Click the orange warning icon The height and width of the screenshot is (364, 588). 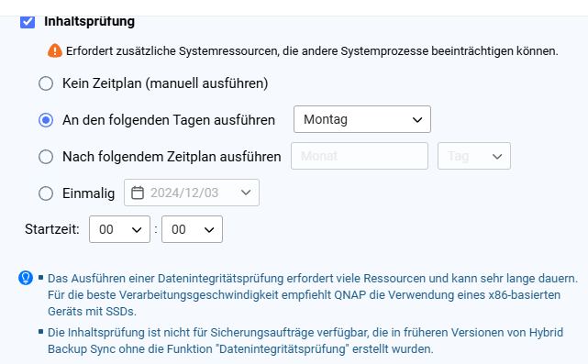click(x=55, y=50)
